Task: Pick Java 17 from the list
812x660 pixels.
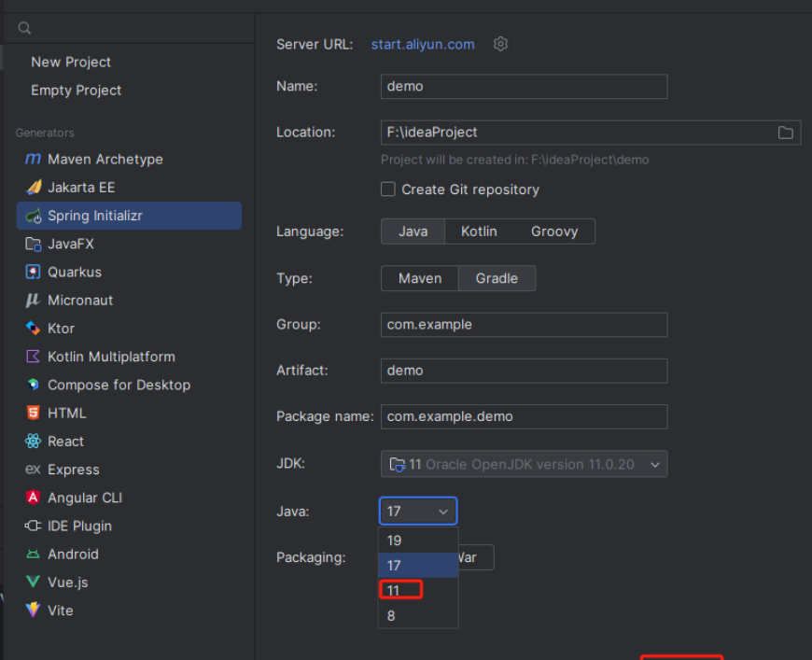Action: pos(418,565)
